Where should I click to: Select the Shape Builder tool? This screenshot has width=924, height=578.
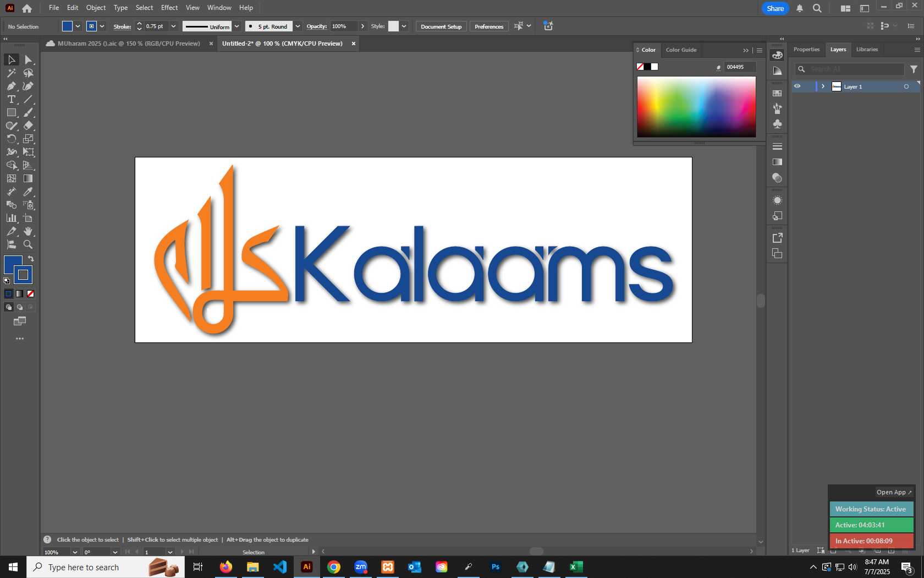(x=11, y=165)
